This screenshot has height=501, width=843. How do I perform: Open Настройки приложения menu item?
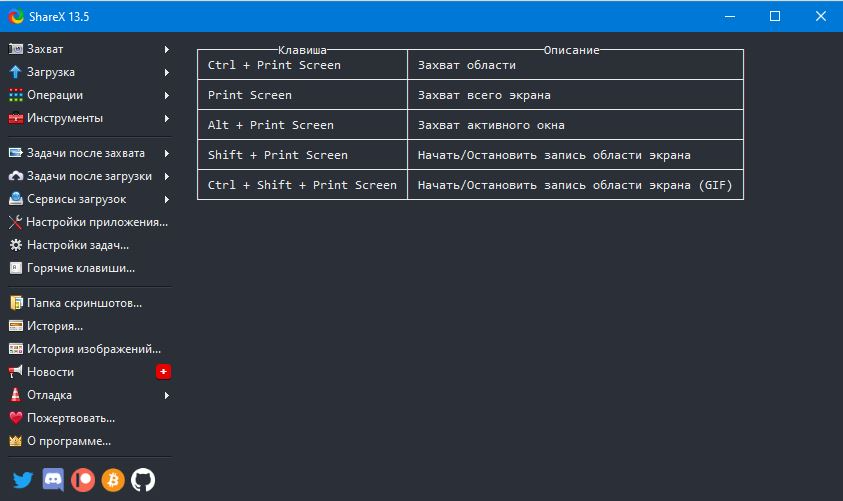point(96,222)
